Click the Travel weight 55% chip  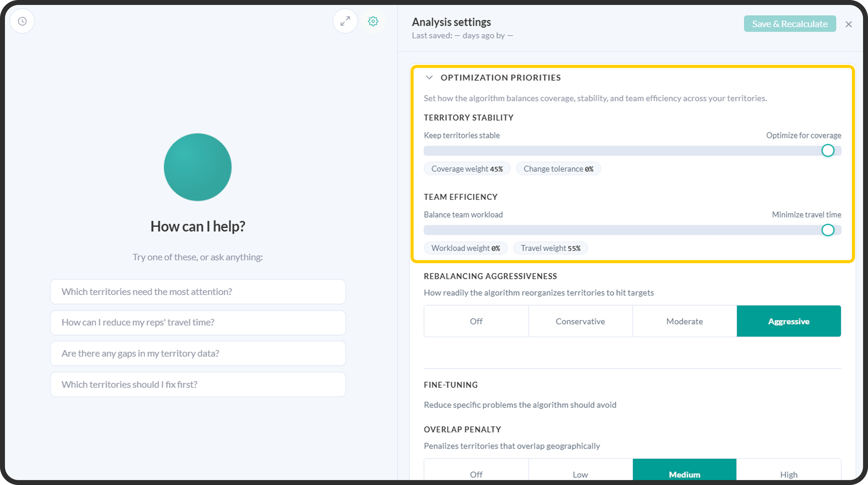point(550,248)
